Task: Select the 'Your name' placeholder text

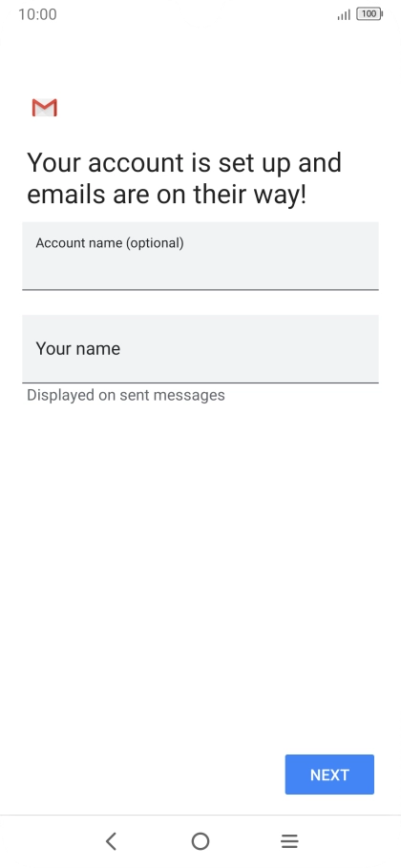Action: 77,348
